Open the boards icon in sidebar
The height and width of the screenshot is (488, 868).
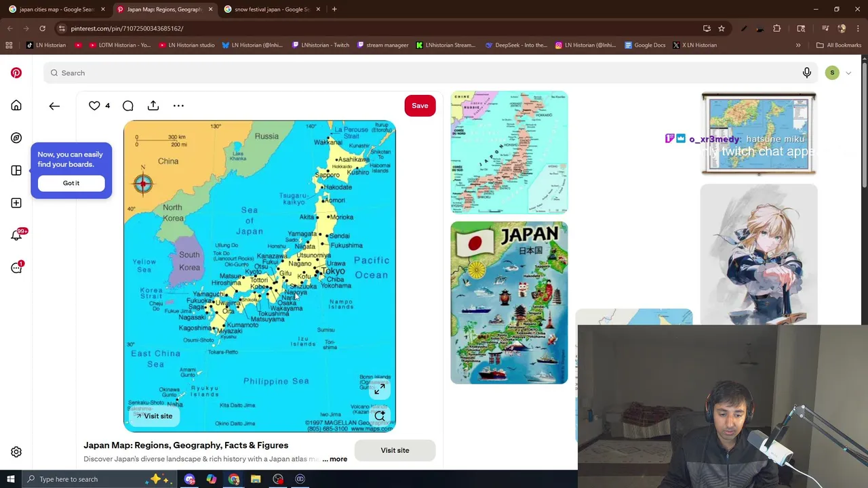[x=16, y=170]
